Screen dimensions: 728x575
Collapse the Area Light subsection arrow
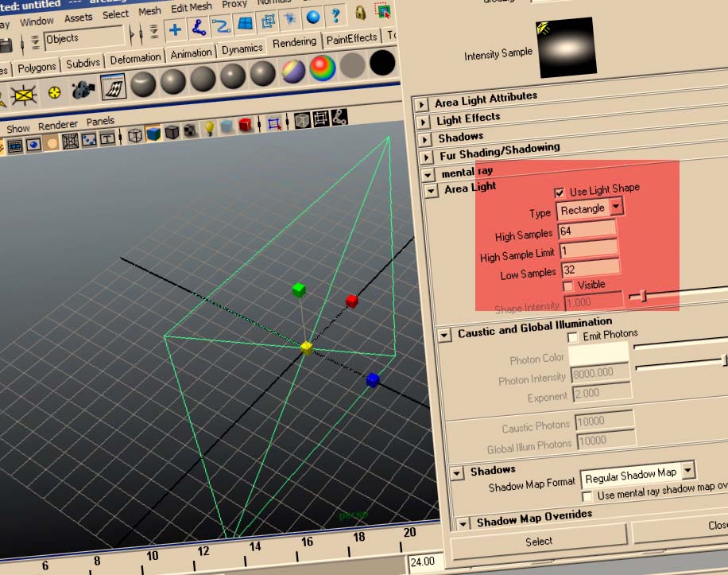[x=432, y=190]
